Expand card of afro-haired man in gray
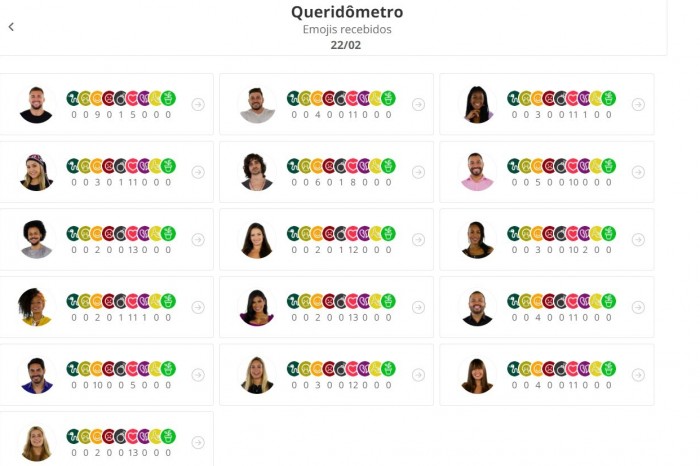Screen dimensions: 700x466 [x=198, y=240]
